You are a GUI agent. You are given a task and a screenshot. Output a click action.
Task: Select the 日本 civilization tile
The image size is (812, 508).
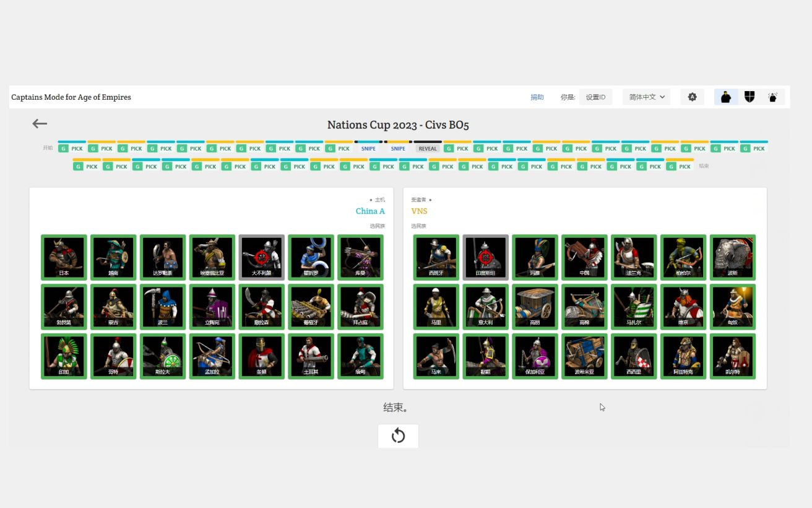click(64, 257)
